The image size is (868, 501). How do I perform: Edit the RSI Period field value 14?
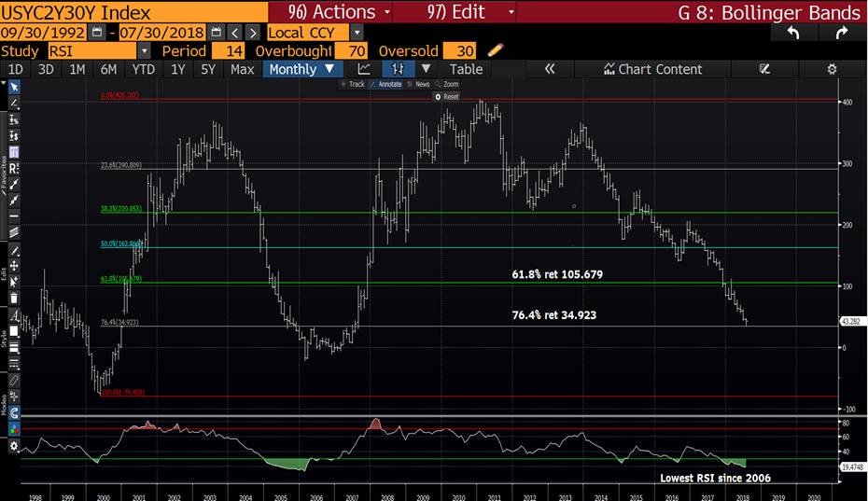(228, 51)
